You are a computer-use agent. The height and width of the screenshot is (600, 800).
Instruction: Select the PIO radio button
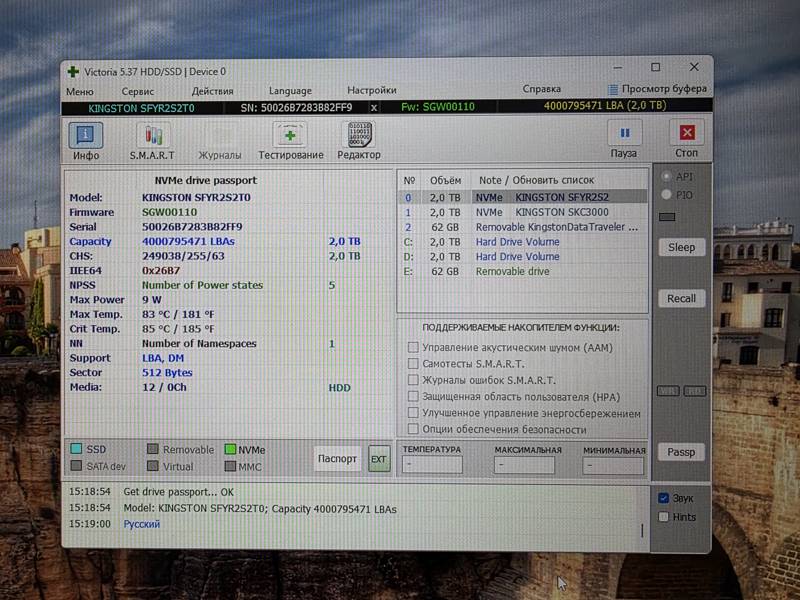(667, 195)
